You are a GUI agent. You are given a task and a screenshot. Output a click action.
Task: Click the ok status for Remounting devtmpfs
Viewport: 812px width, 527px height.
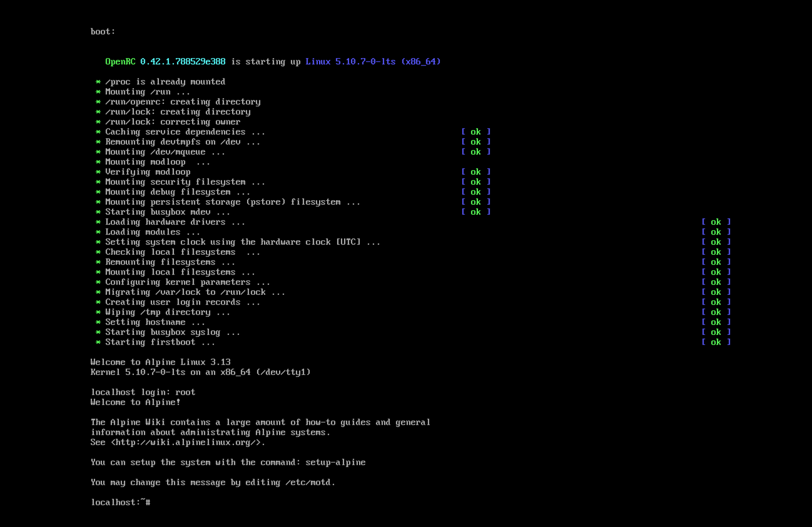[476, 142]
